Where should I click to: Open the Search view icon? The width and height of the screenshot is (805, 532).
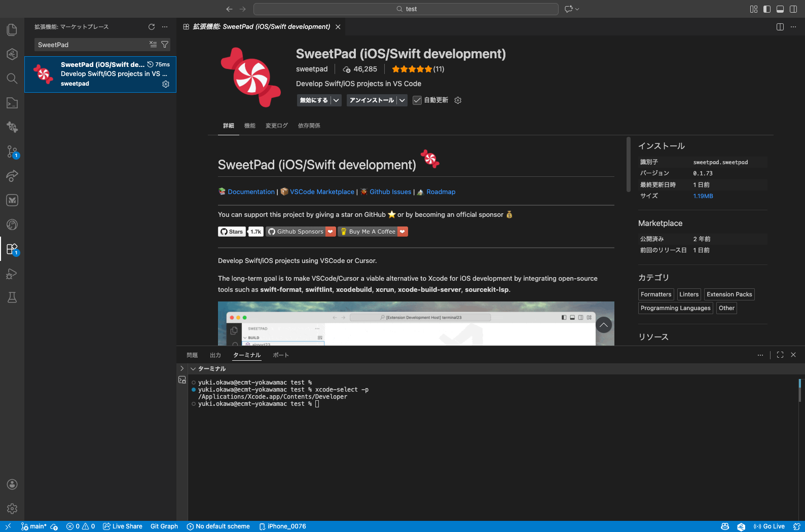[12, 79]
